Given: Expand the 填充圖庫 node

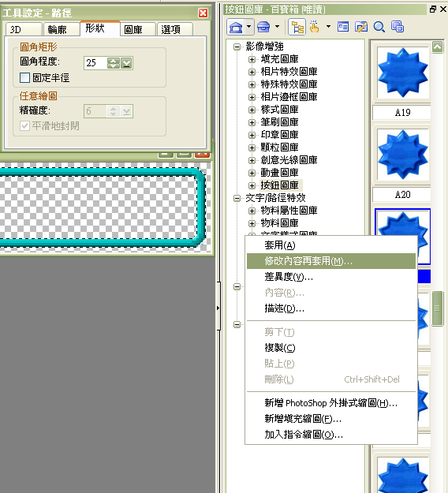Looking at the screenshot, I should click(x=252, y=59).
